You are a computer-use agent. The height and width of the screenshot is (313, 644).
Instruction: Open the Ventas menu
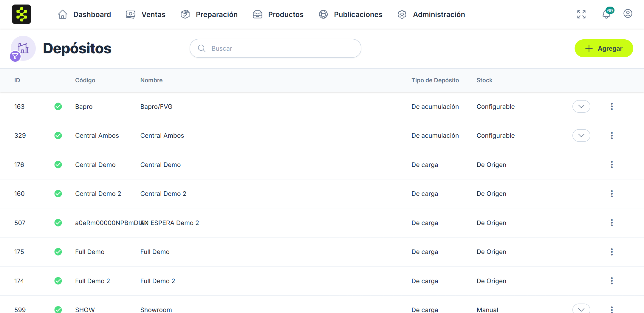[x=145, y=14]
